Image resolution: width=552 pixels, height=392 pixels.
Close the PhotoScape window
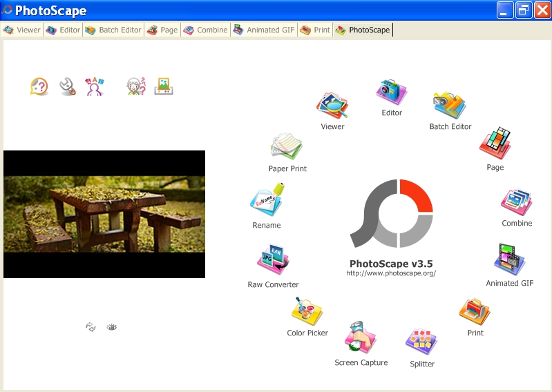point(542,10)
